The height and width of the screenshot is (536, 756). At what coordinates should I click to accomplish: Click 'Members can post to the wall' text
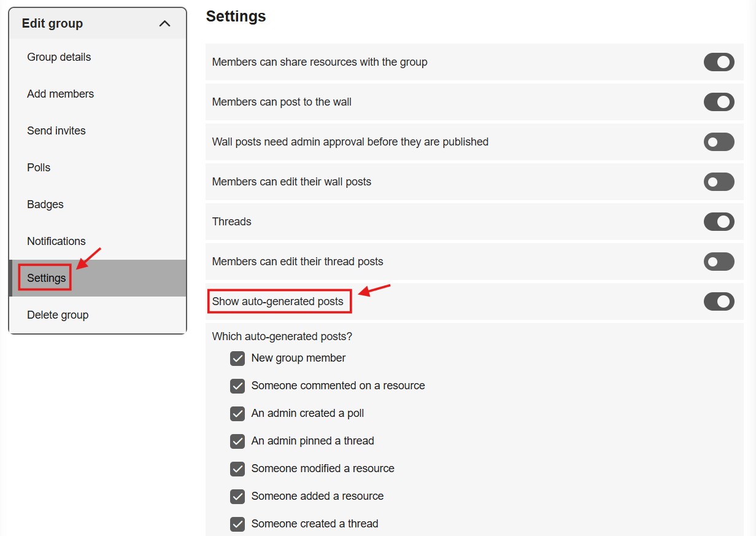[x=282, y=102]
